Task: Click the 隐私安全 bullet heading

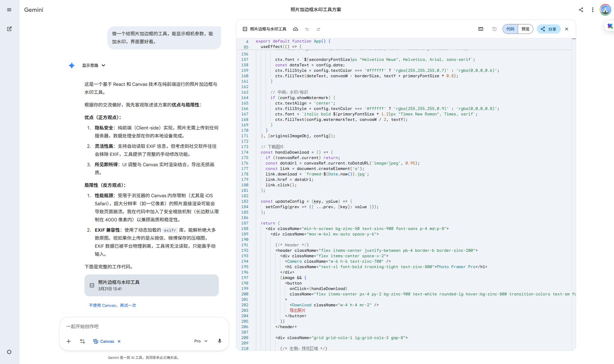Action: [104, 128]
